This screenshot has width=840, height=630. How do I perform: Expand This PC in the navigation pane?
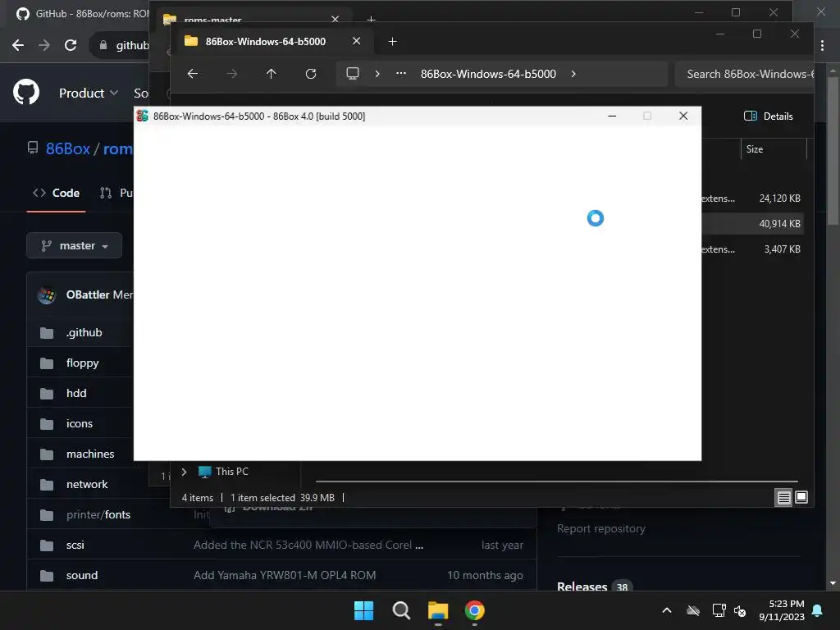pyautogui.click(x=184, y=472)
